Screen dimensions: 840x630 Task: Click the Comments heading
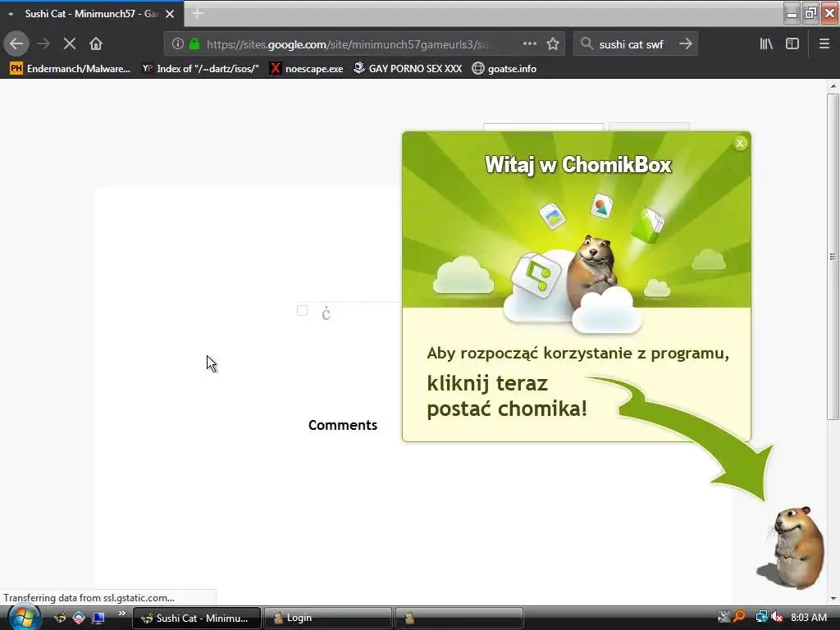click(x=343, y=425)
